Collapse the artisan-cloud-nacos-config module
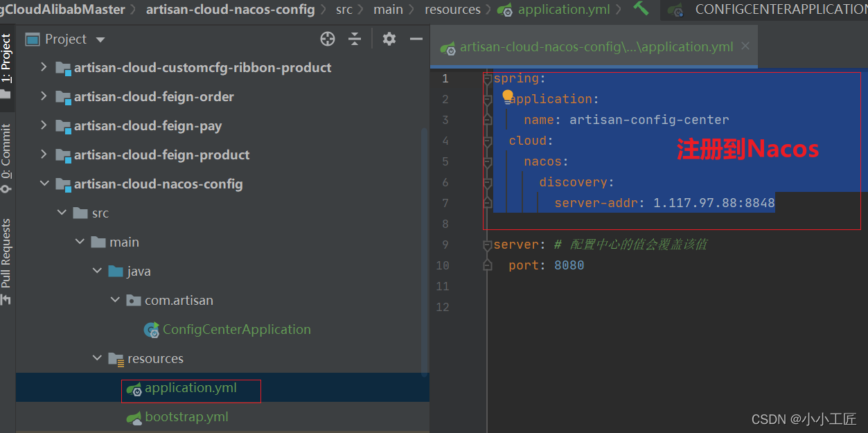The image size is (868, 433). (44, 184)
